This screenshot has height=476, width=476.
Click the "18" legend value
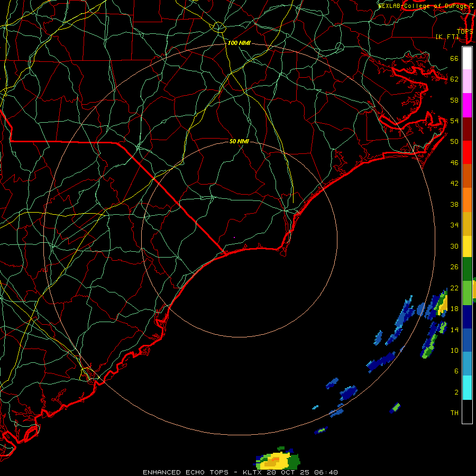(454, 309)
